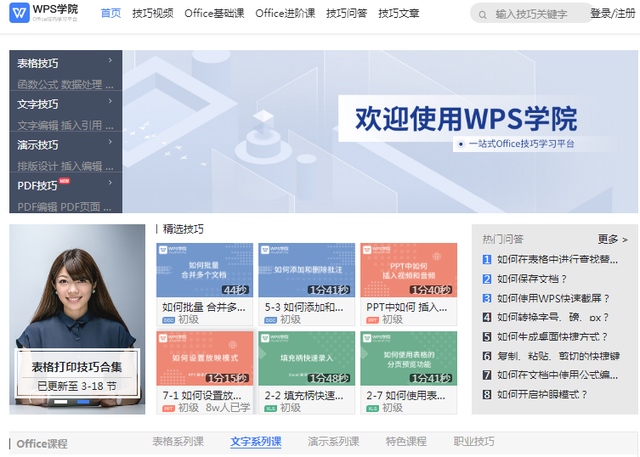Open question 复制、粘贴、剪切的快捷键
Image resolution: width=640 pixels, height=457 pixels.
[x=558, y=356]
